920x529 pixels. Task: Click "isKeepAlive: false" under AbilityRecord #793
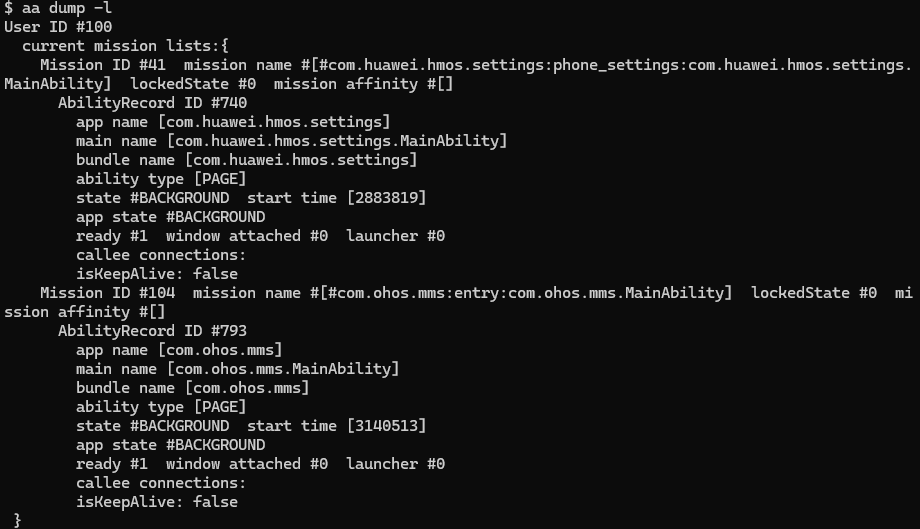coord(156,502)
